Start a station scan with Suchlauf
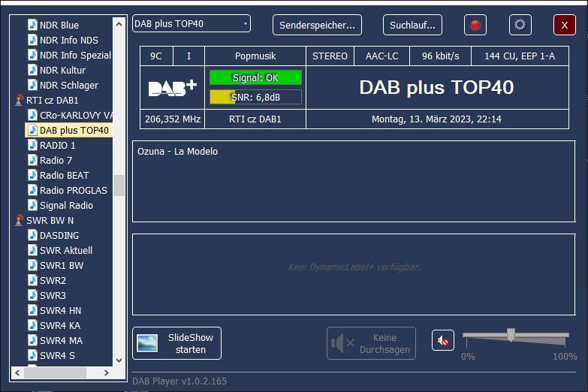The width and height of the screenshot is (588, 392). tap(412, 25)
